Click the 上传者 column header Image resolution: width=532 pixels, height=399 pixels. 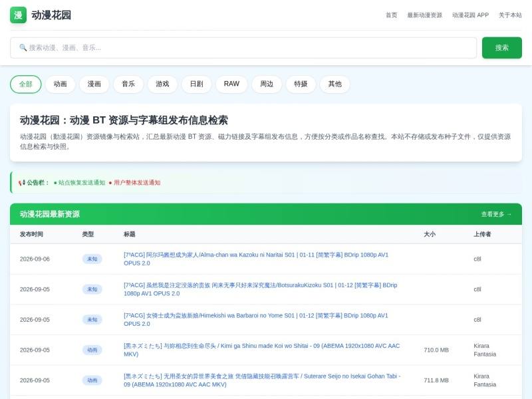(x=483, y=234)
